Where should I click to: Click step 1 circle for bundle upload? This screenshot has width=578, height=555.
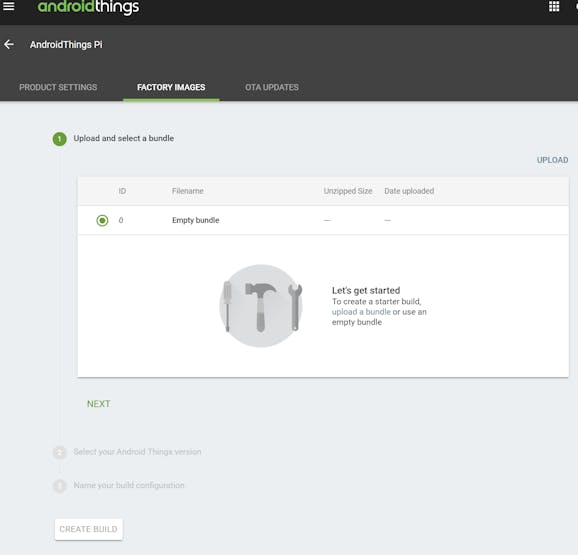pyautogui.click(x=59, y=139)
